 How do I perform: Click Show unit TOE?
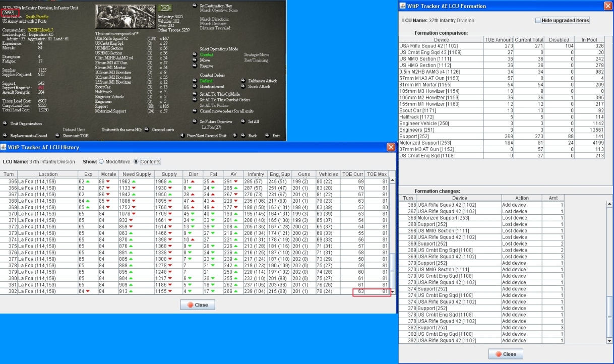pyautogui.click(x=76, y=136)
